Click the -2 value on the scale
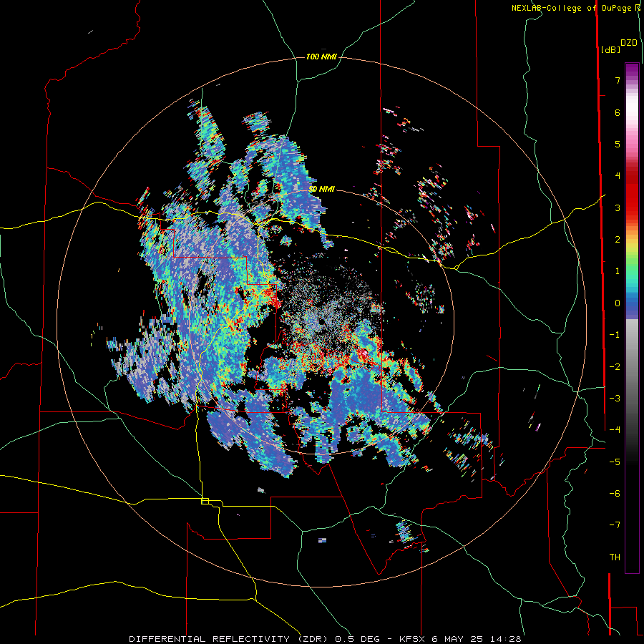The image size is (644, 644). 615,366
